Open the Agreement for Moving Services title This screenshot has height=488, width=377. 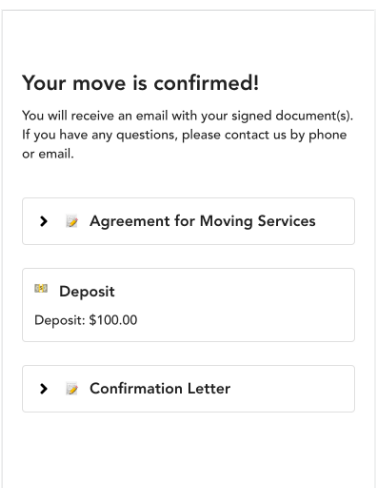(x=202, y=221)
